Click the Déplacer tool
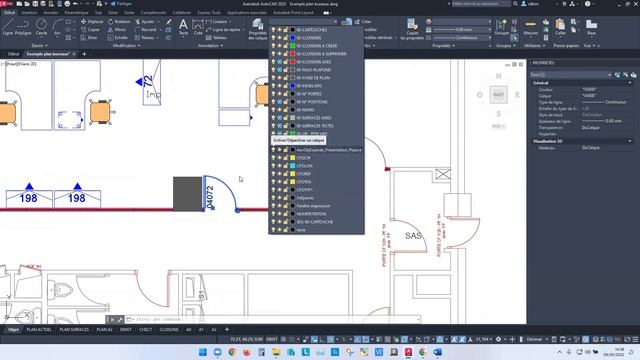This screenshot has height=360, width=640. click(x=92, y=22)
